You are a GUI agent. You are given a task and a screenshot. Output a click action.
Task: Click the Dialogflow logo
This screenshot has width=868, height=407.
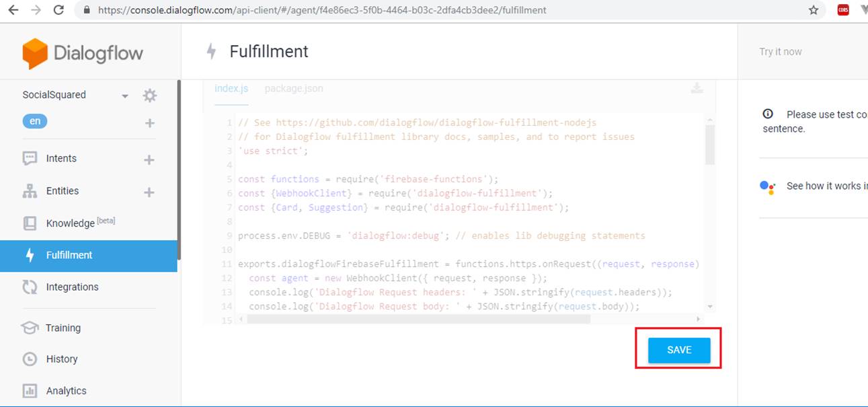click(x=83, y=53)
